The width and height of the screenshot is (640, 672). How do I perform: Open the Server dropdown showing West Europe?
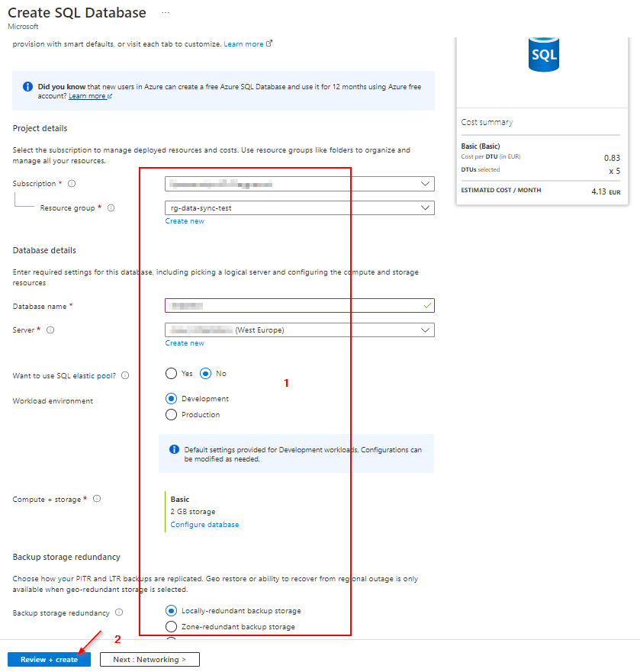click(300, 330)
